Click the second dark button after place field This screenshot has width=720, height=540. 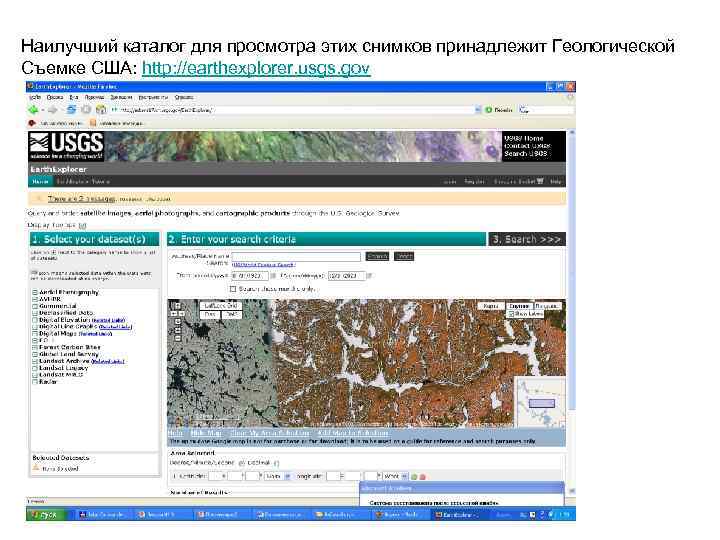tap(404, 256)
